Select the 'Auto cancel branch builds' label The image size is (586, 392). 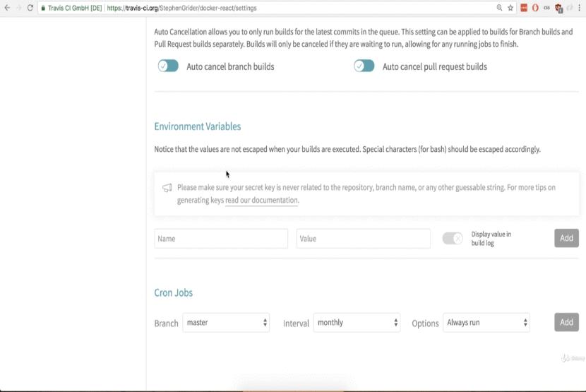coord(230,66)
